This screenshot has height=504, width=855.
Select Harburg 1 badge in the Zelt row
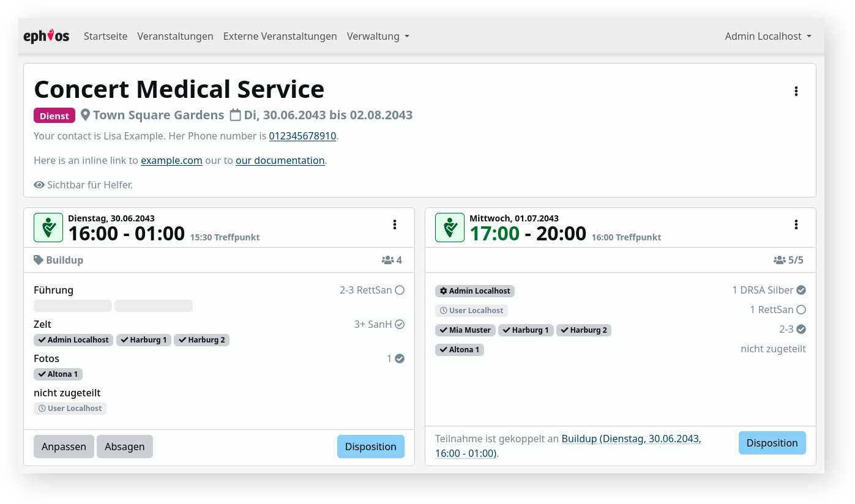144,340
